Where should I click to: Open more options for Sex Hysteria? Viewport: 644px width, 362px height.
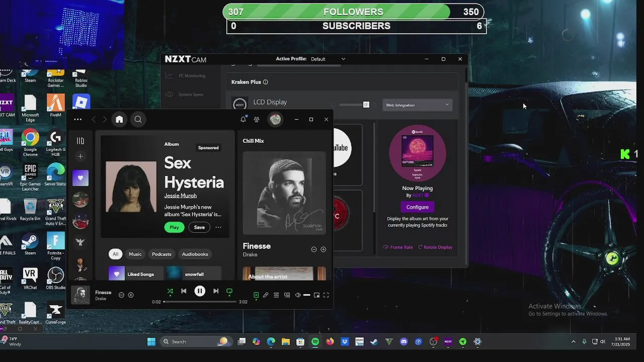point(218,227)
